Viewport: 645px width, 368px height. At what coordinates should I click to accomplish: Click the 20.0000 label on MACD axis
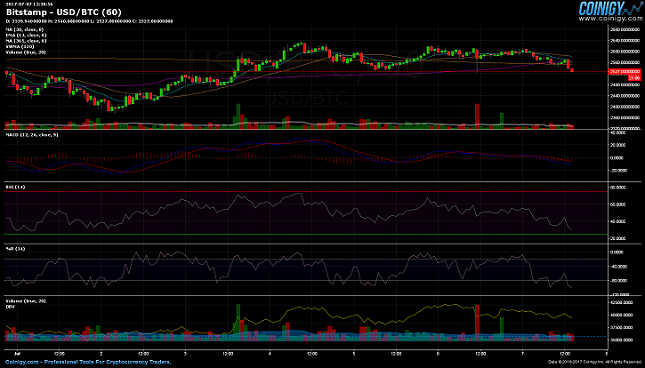[619, 145]
